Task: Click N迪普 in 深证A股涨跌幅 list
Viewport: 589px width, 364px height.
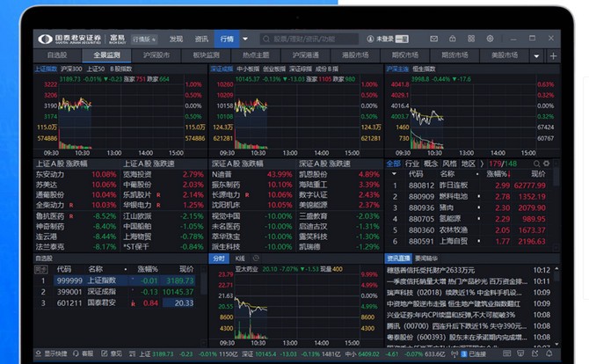Action: point(222,174)
